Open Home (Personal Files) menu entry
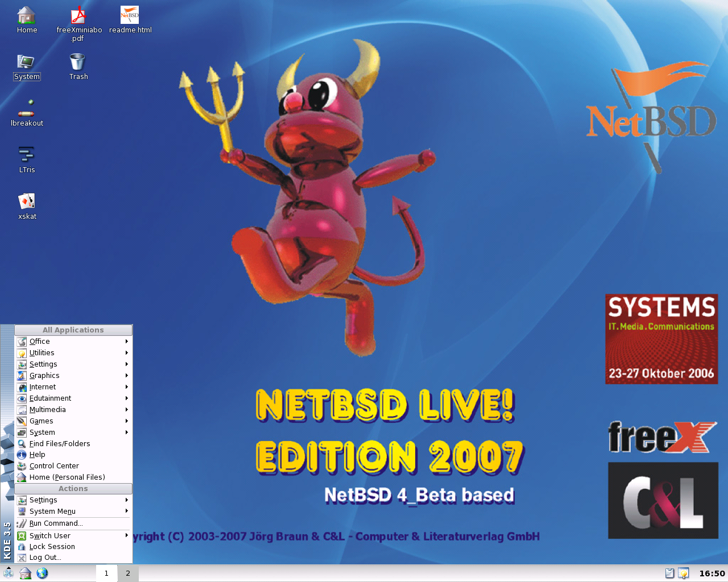Screen dimensions: 728x582 pos(73,477)
